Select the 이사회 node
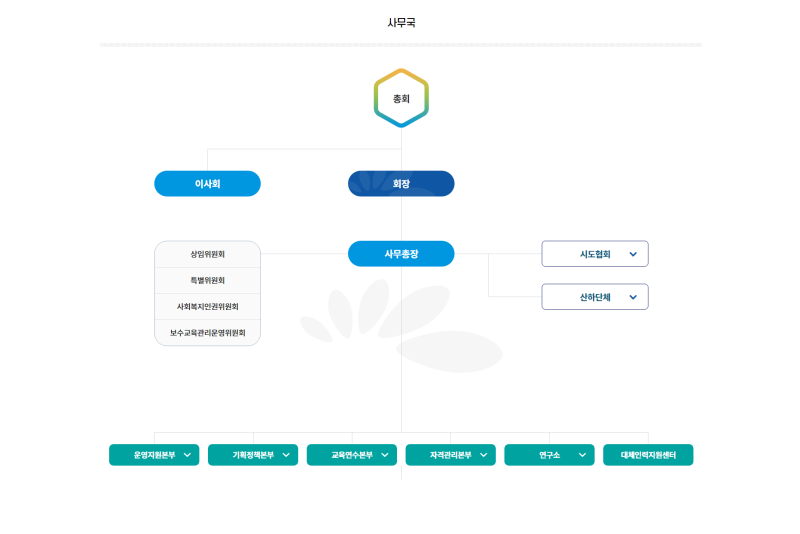Viewport: 800px width, 534px height. point(207,184)
